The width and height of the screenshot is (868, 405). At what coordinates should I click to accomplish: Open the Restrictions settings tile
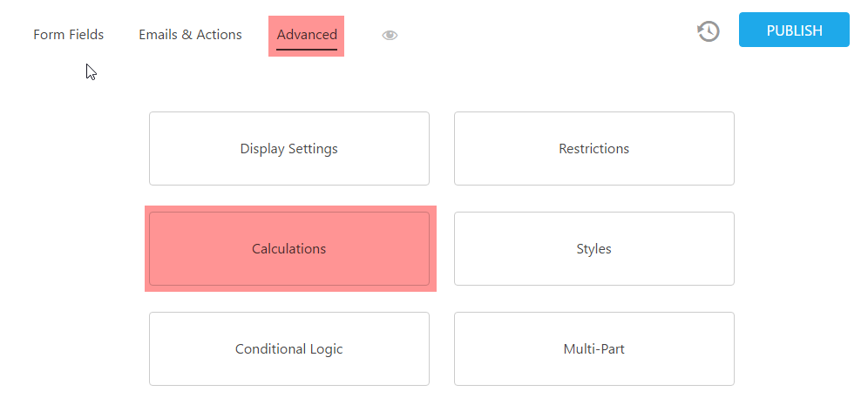tap(593, 149)
